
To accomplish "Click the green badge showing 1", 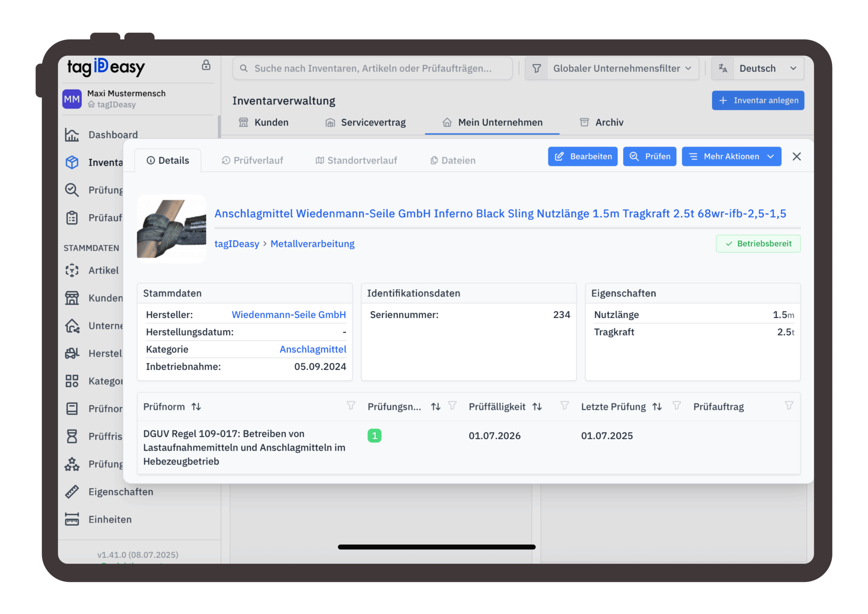I will pyautogui.click(x=374, y=436).
